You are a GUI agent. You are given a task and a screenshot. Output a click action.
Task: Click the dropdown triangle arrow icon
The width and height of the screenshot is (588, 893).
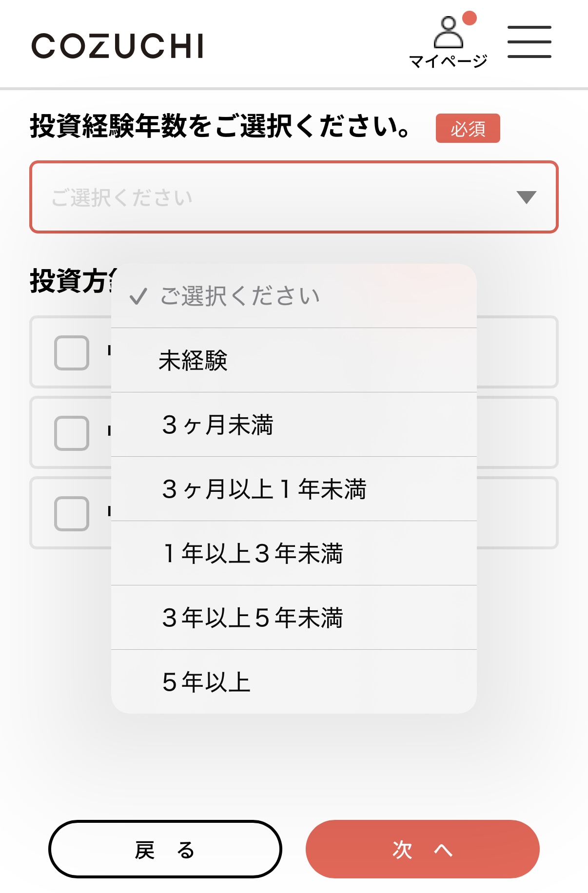526,197
